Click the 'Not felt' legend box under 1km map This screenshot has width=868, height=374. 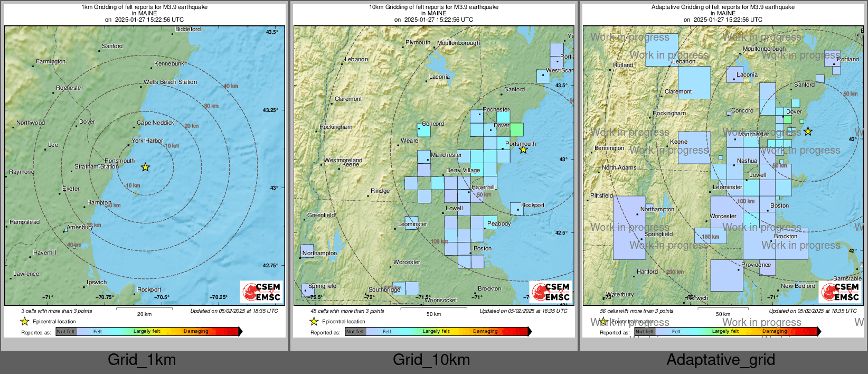66,332
